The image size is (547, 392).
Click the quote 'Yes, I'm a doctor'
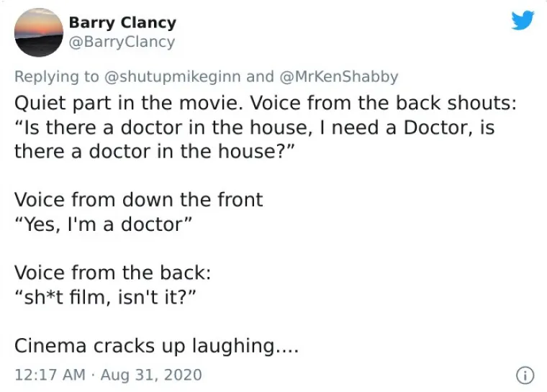pos(103,224)
